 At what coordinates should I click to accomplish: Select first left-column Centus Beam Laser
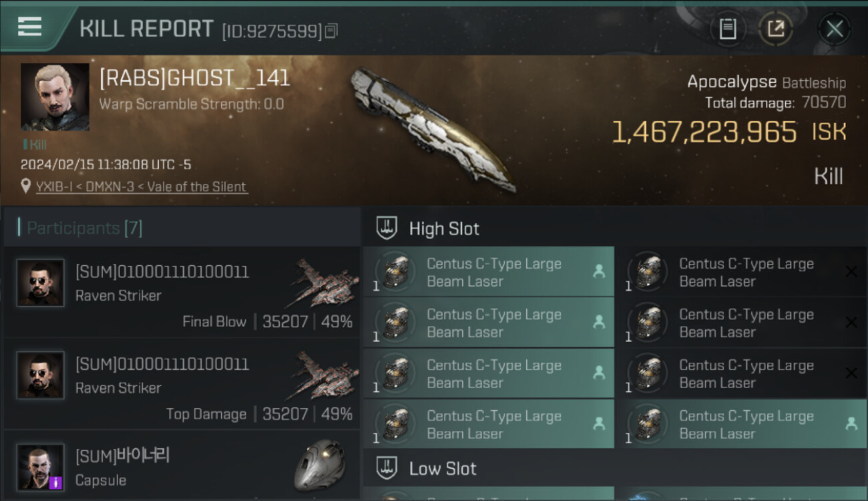point(488,273)
